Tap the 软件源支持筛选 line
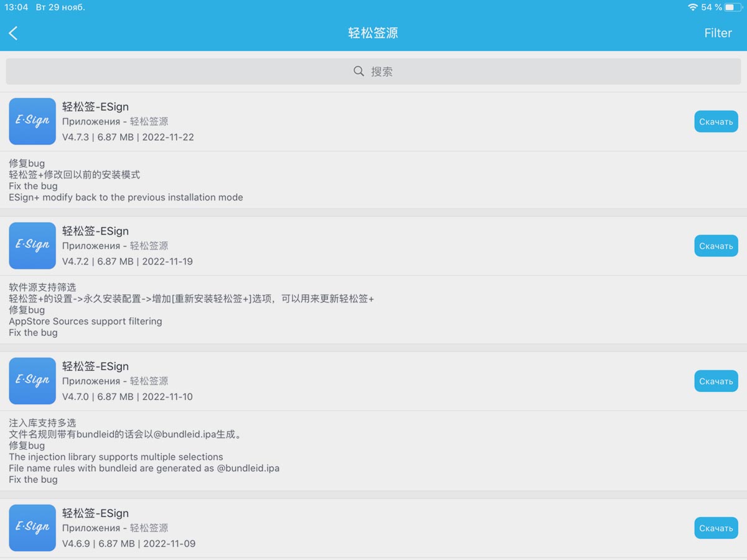Screen dimensions: 747x560 pyautogui.click(x=42, y=287)
